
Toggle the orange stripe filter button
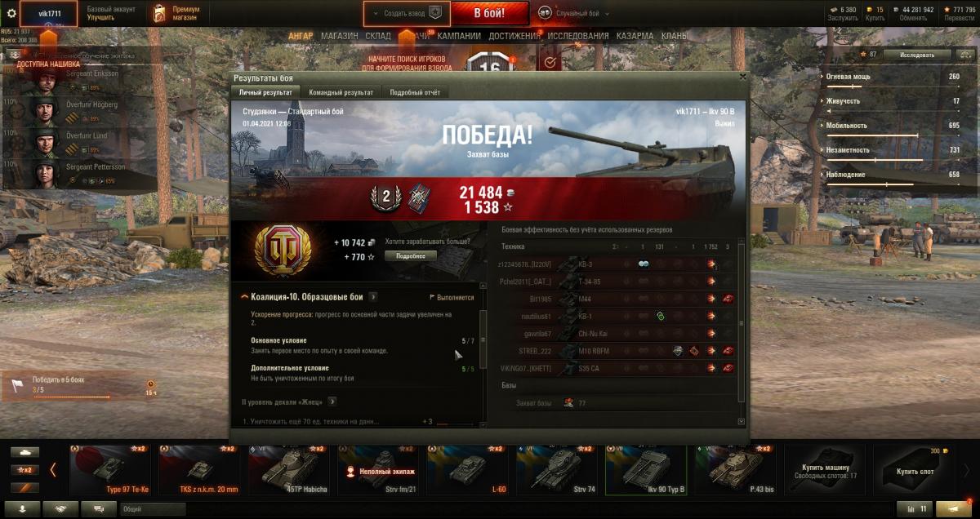point(25,487)
